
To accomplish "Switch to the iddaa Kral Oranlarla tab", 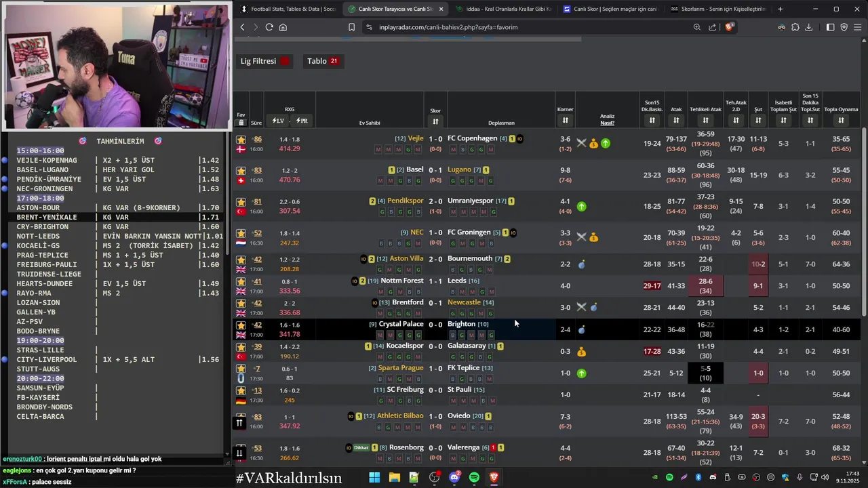I will pos(504,9).
